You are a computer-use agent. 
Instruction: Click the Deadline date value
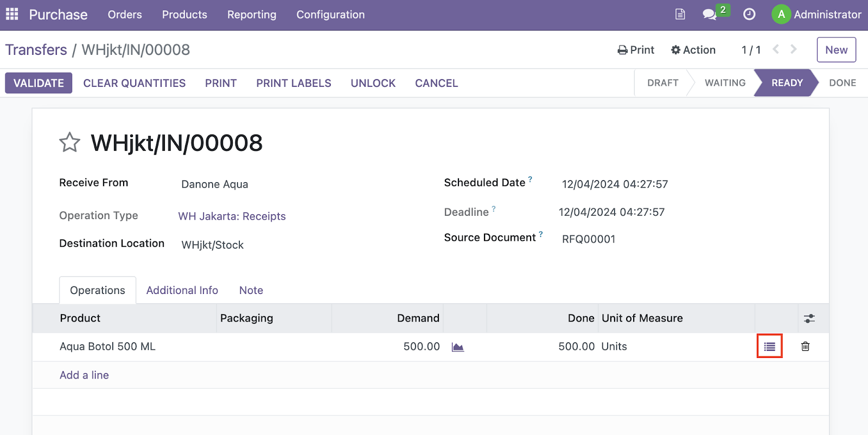[611, 212]
